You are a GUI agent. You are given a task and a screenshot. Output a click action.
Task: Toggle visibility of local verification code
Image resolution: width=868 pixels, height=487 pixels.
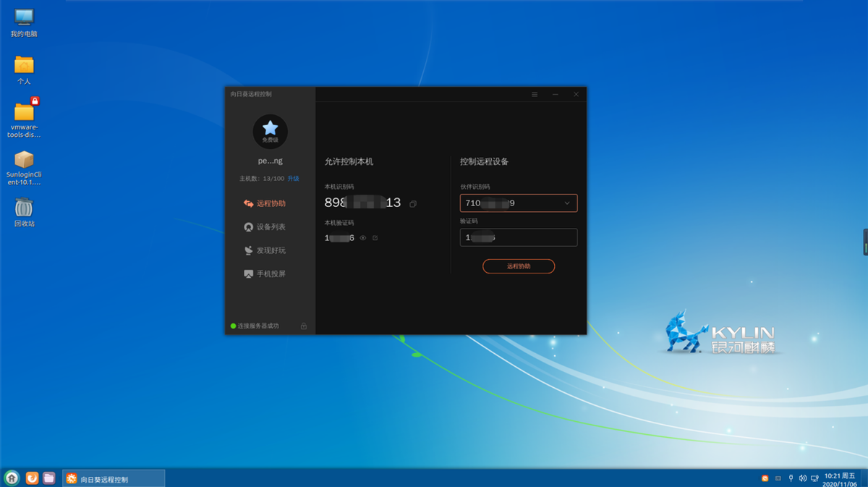coord(363,238)
